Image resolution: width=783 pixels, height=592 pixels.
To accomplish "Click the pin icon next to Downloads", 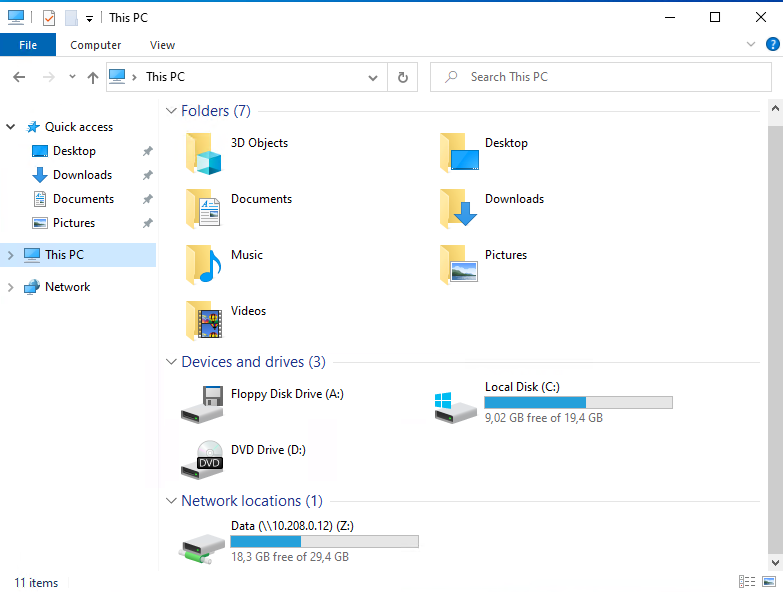I will [x=148, y=175].
